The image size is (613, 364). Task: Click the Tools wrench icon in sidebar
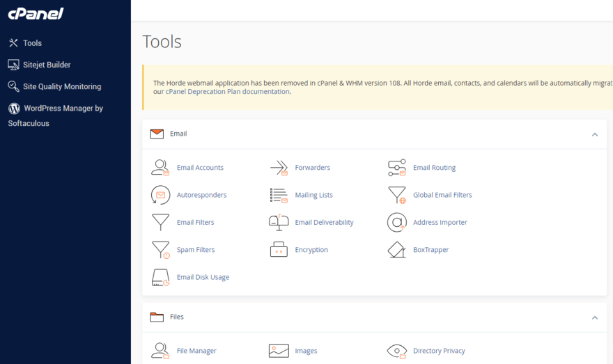click(13, 43)
